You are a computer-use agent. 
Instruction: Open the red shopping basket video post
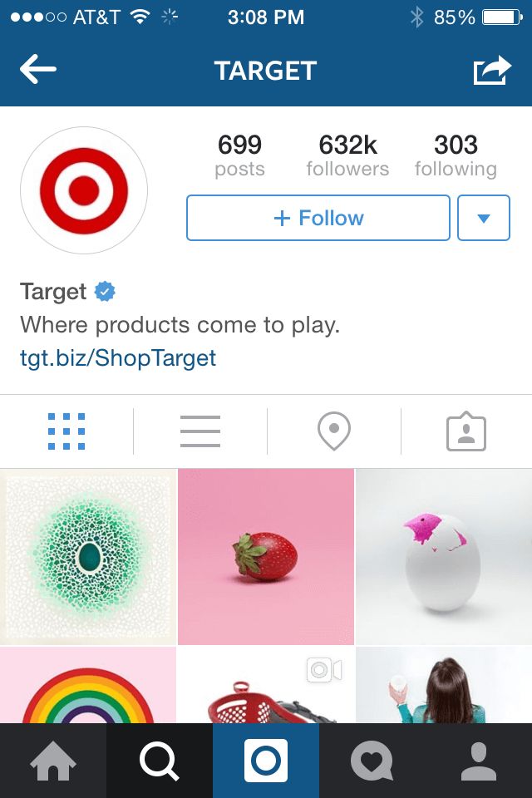click(266, 685)
